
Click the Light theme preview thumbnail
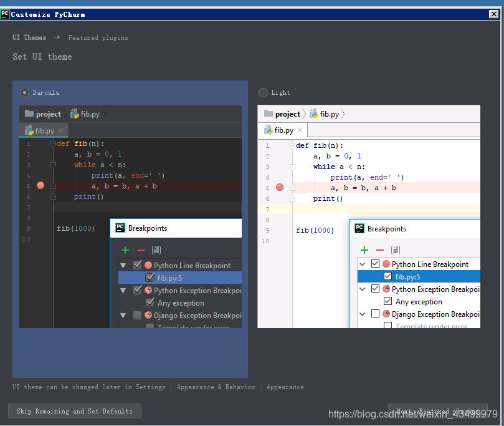pyautogui.click(x=369, y=216)
